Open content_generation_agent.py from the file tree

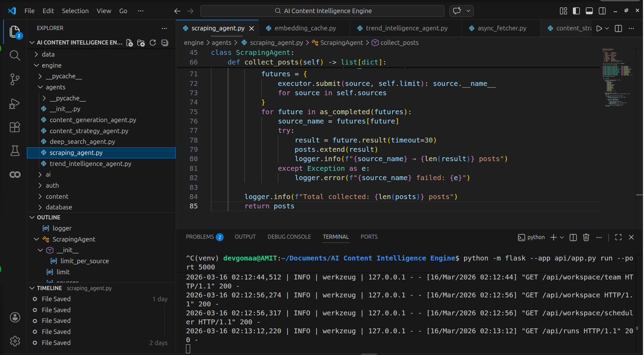click(92, 120)
